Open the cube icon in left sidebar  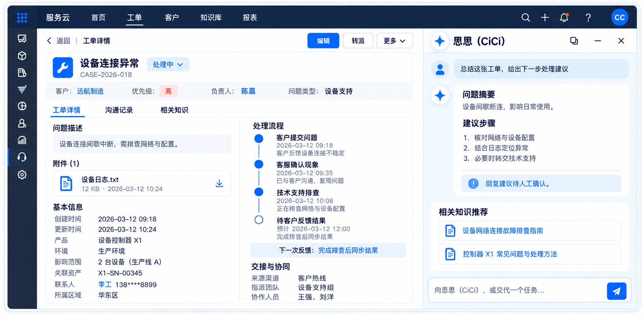pyautogui.click(x=22, y=56)
